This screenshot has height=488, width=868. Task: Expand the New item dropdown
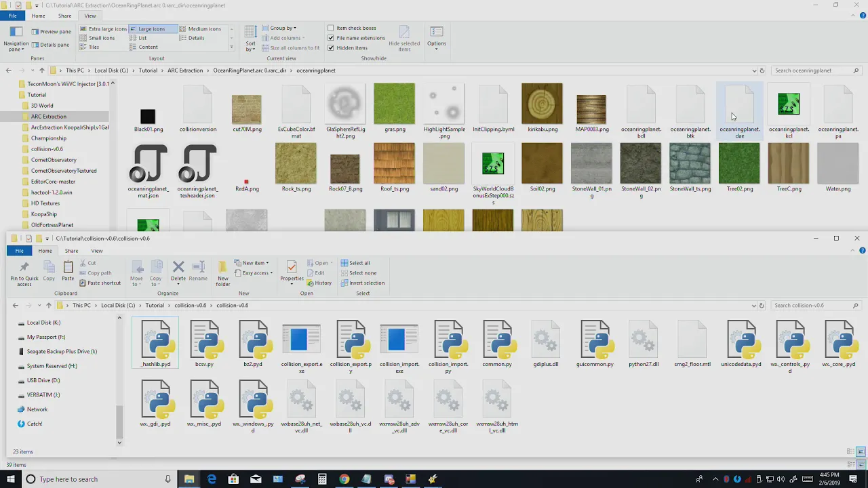click(x=251, y=263)
